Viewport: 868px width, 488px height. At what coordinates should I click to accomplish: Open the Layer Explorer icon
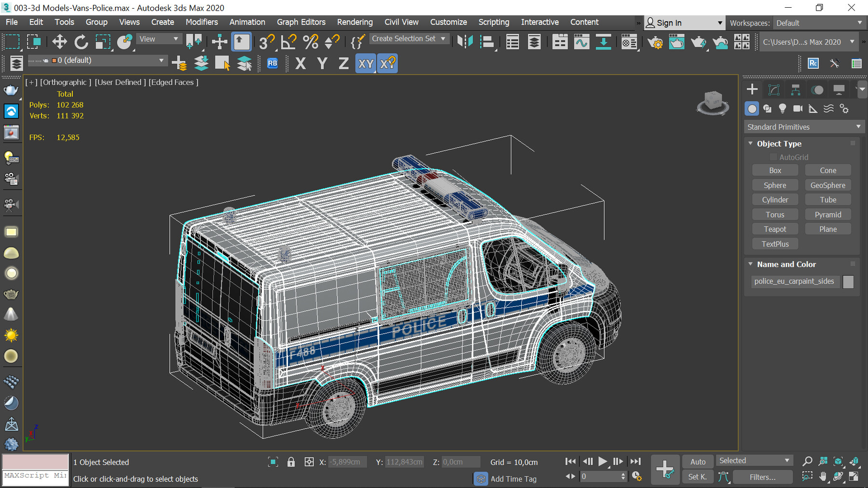[534, 42]
